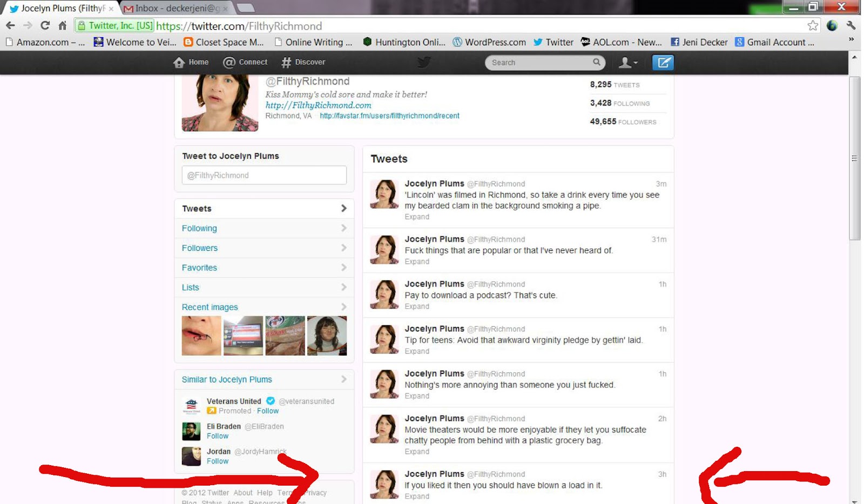The height and width of the screenshot is (504, 864).
Task: Click the large profile photo
Action: [x=220, y=103]
